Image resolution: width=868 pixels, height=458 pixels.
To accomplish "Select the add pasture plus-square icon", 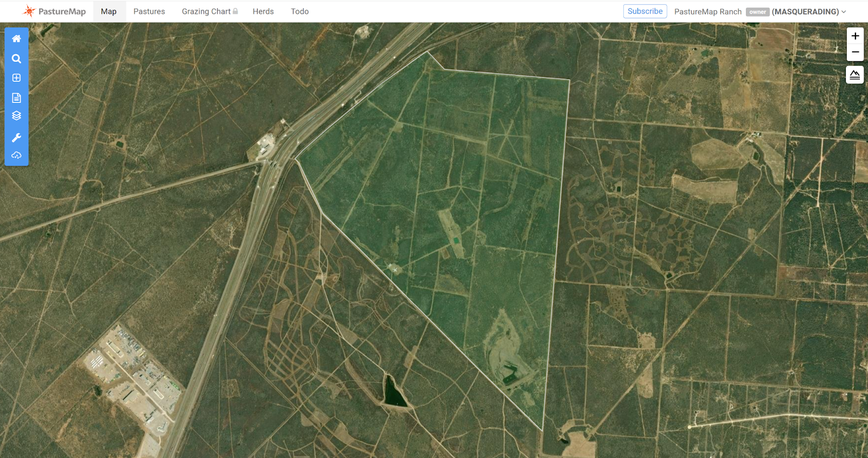I will pyautogui.click(x=16, y=78).
